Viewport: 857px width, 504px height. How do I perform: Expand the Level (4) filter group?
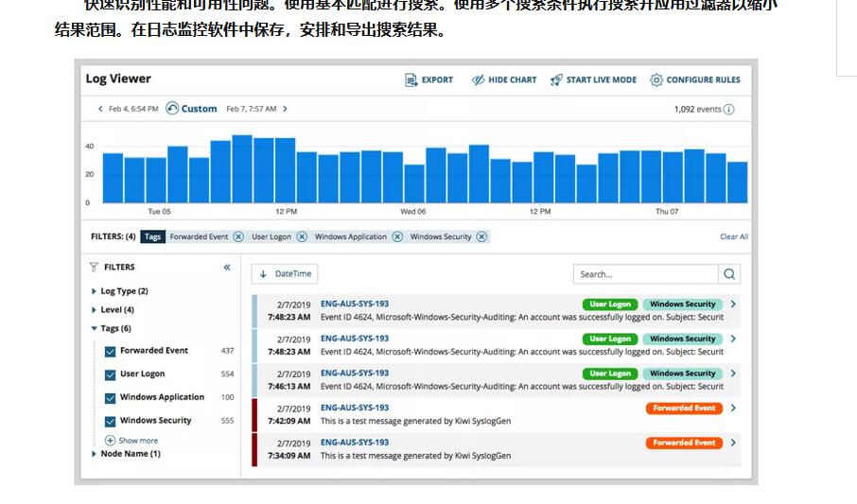click(94, 310)
